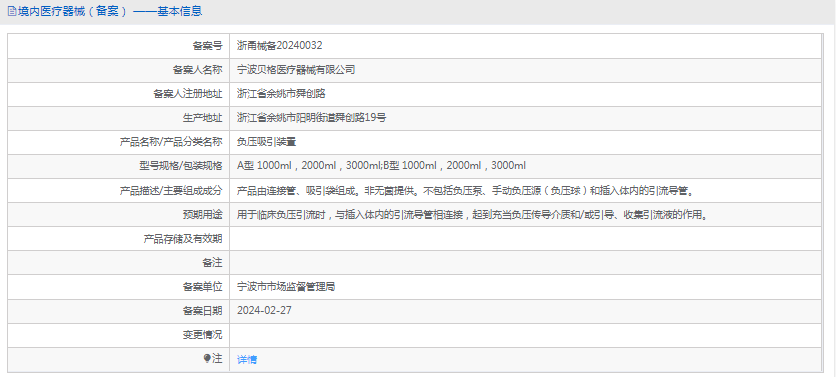Select the heading 境内医疗器械（备案）——基本信息
Image resolution: width=836 pixels, height=377 pixels.
point(109,11)
